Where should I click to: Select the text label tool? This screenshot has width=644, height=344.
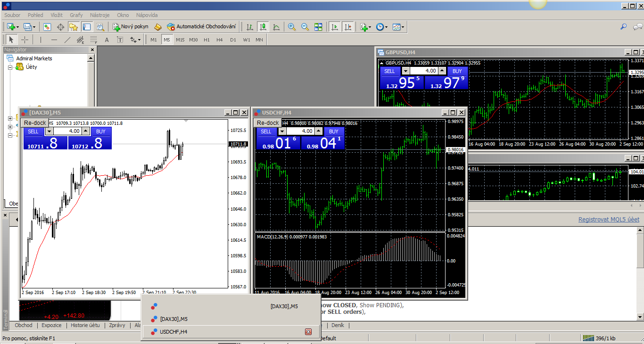120,40
